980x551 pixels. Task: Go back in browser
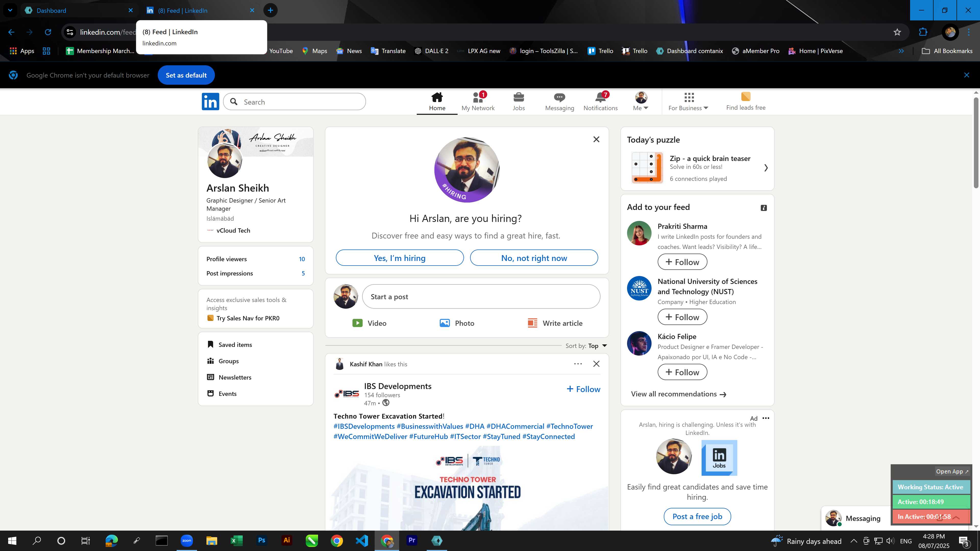(x=11, y=32)
